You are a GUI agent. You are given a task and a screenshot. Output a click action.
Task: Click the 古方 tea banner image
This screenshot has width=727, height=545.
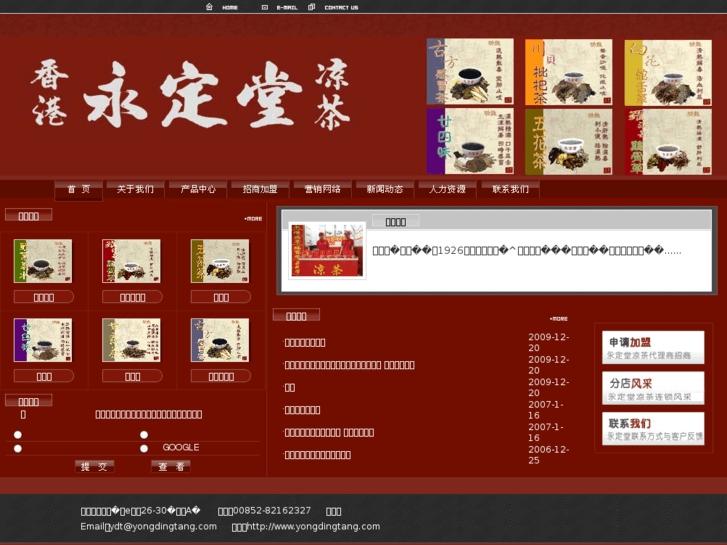[x=470, y=71]
